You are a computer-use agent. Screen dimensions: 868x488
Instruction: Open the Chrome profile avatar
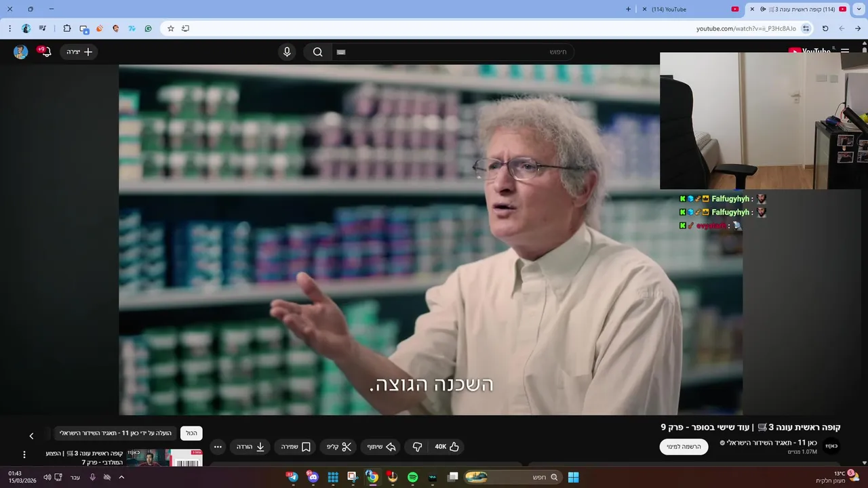(x=26, y=28)
